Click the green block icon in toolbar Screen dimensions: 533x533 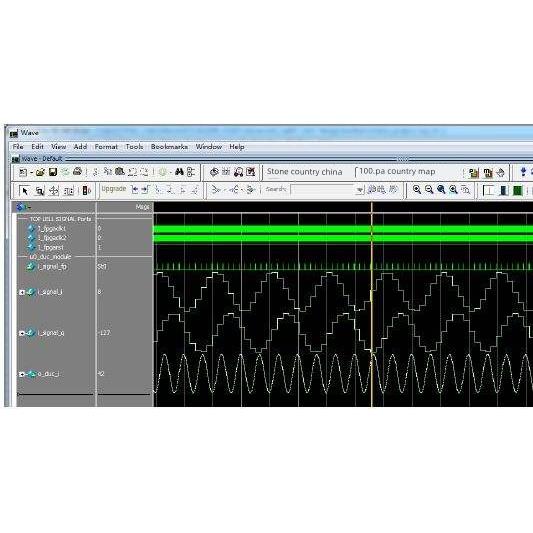click(517, 190)
